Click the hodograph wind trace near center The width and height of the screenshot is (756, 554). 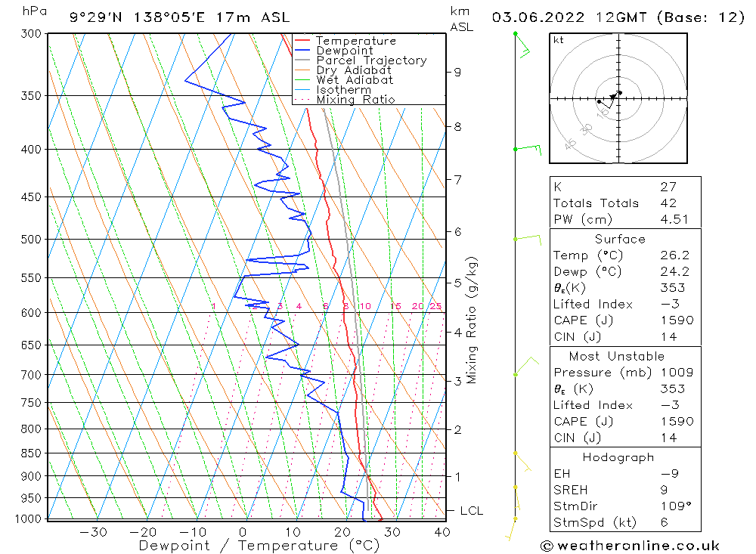click(x=610, y=98)
